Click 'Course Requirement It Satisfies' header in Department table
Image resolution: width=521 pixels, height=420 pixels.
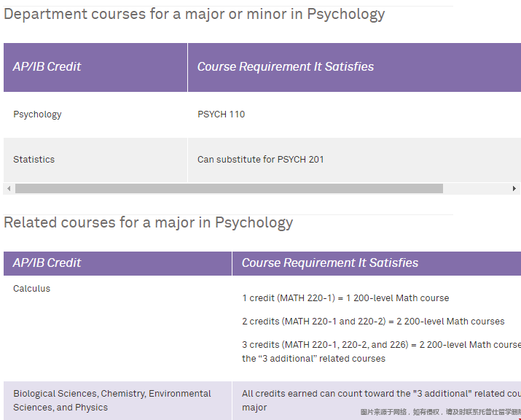point(285,66)
